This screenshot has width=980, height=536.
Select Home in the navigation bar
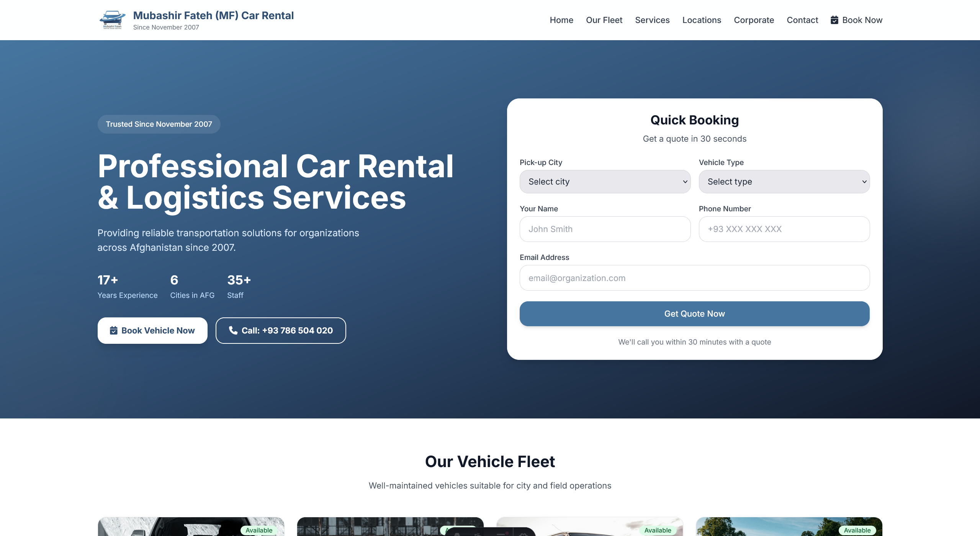(x=561, y=20)
